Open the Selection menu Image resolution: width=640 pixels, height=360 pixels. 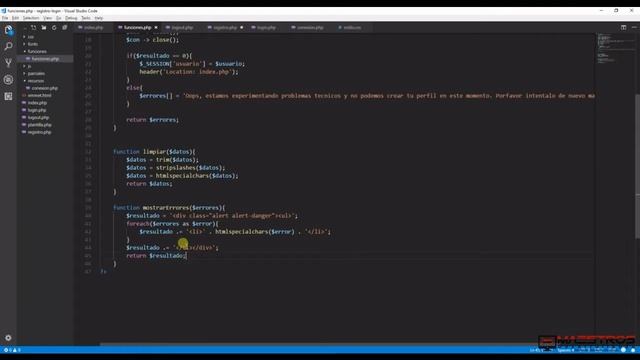pyautogui.click(x=31, y=18)
